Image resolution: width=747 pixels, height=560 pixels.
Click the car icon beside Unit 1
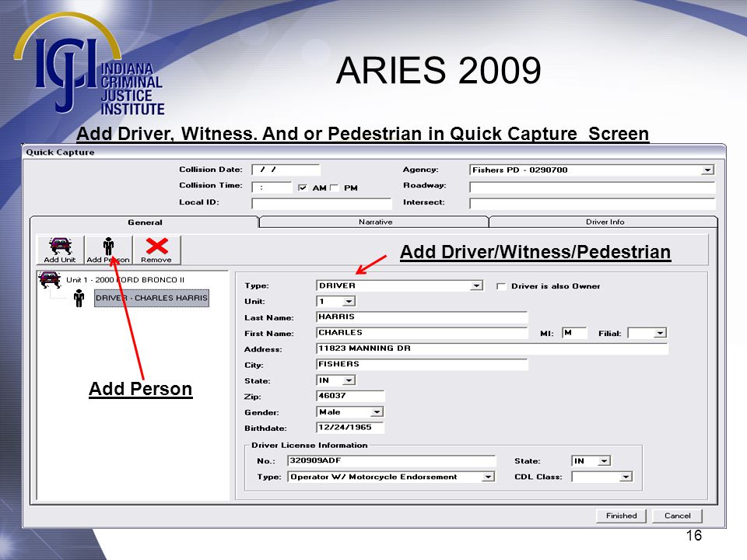(50, 279)
